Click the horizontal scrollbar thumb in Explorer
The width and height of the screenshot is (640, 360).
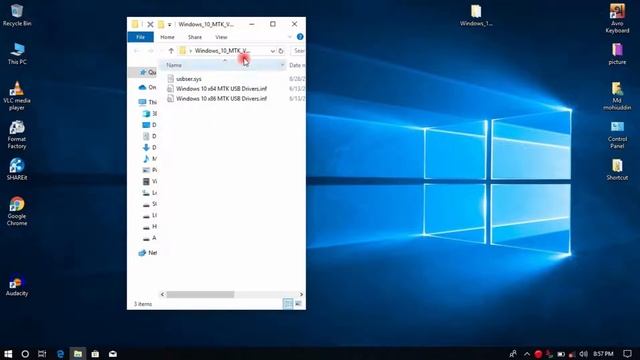[x=200, y=294]
